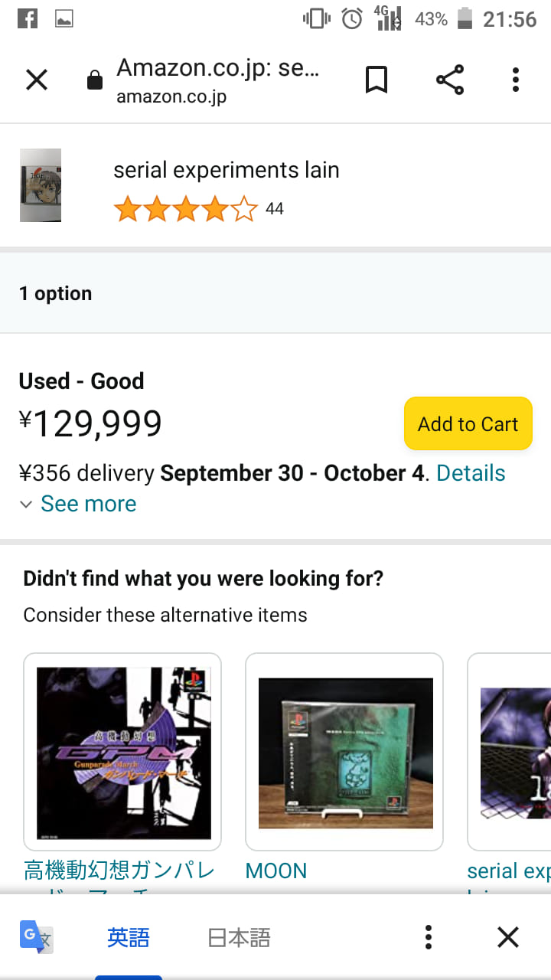Screen dimensions: 551x980
Task: Tap the padlock site security icon
Action: coord(95,80)
